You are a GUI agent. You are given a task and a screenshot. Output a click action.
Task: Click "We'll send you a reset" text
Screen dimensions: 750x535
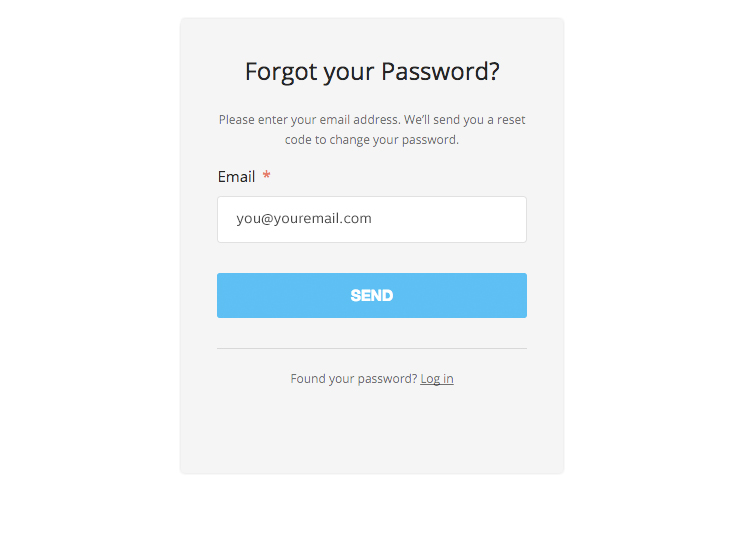464,120
